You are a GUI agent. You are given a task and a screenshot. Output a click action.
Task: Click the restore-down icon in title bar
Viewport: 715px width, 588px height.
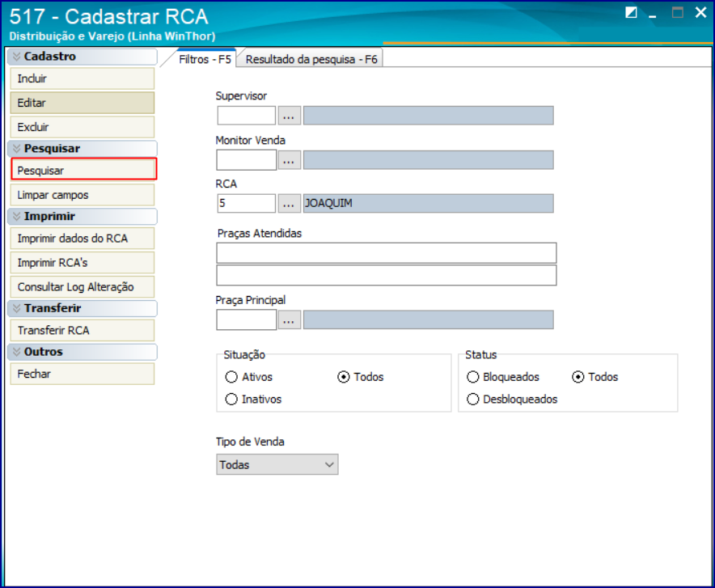pos(631,13)
